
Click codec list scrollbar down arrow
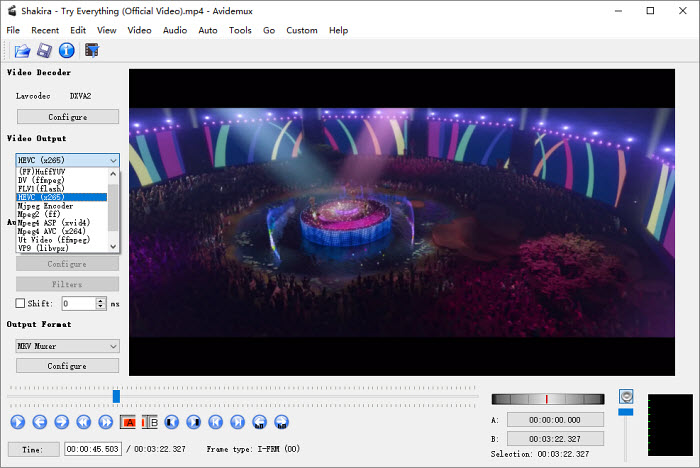113,247
